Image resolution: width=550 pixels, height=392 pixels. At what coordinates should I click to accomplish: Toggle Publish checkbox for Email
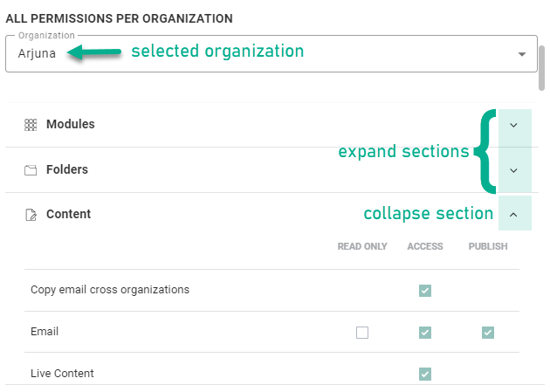pos(488,333)
